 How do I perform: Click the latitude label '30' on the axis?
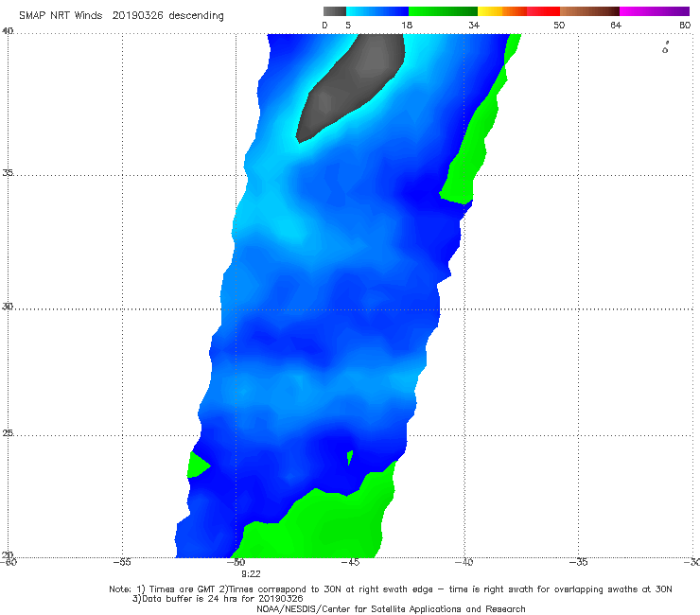click(x=8, y=307)
